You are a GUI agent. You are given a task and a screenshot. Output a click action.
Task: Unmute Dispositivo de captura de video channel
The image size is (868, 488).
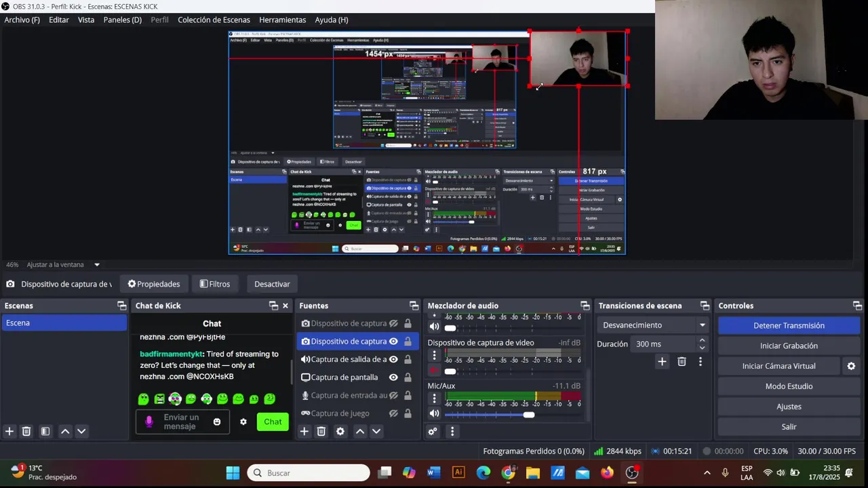(x=435, y=370)
